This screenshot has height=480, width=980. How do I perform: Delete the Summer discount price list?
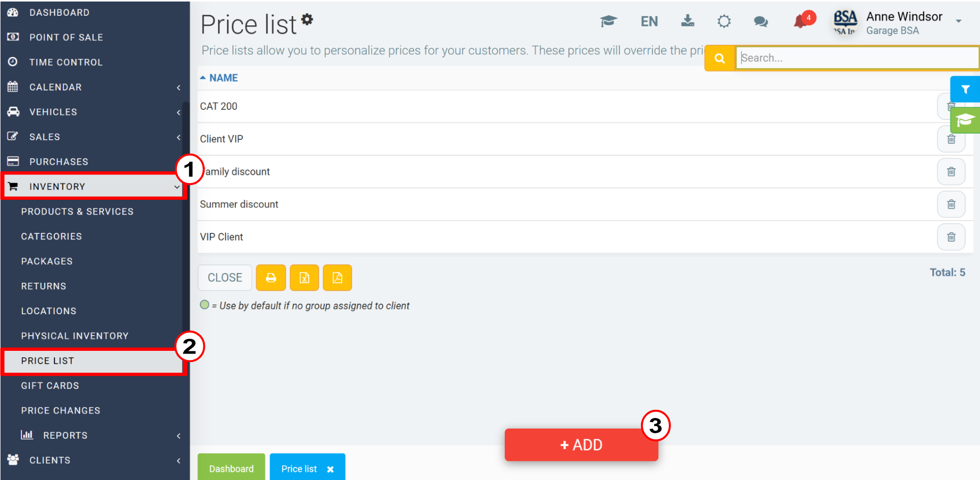click(952, 204)
